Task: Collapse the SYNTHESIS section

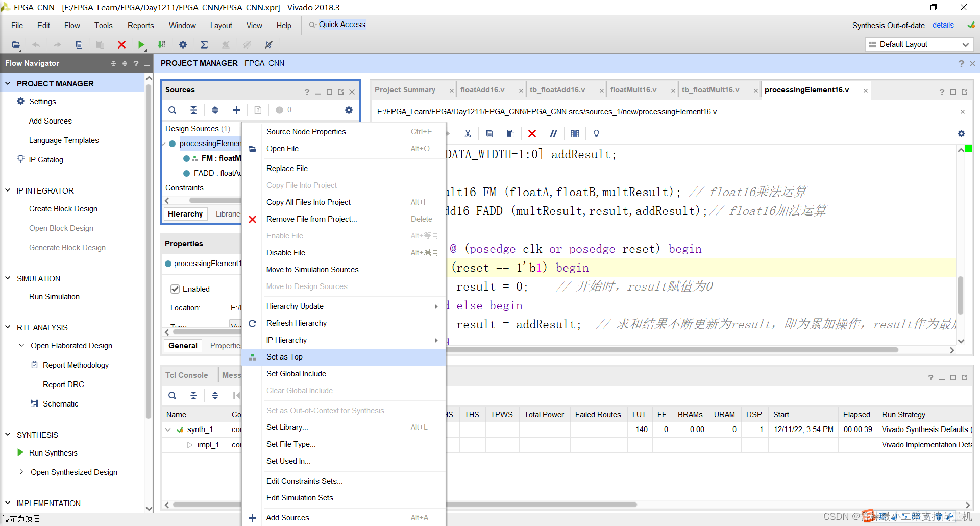Action: click(8, 435)
